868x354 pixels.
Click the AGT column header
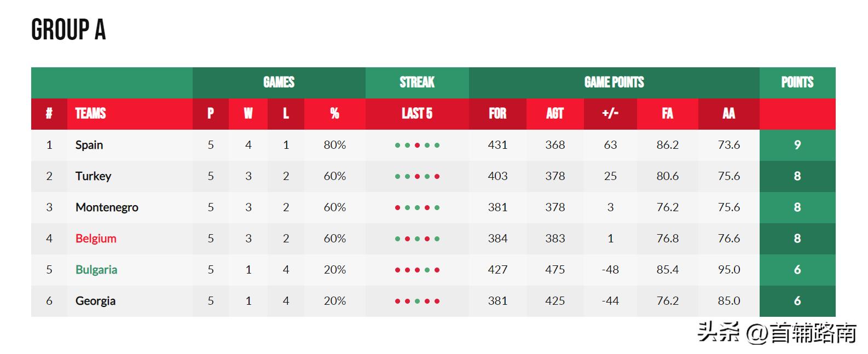tap(555, 114)
